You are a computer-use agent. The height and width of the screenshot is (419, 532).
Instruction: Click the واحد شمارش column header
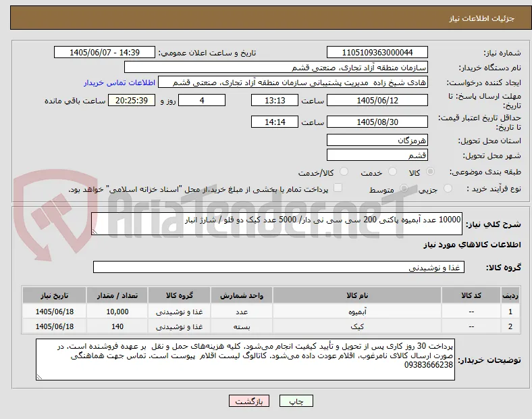coord(242,295)
